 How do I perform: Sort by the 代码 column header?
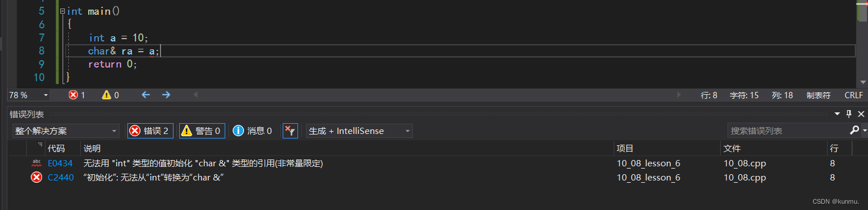tap(56, 148)
